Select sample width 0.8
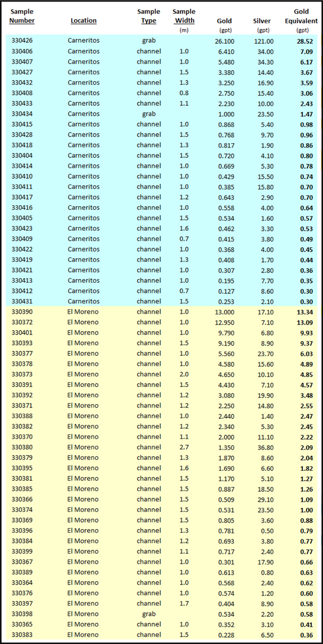Screen dimensions: 323x644 (184, 93)
